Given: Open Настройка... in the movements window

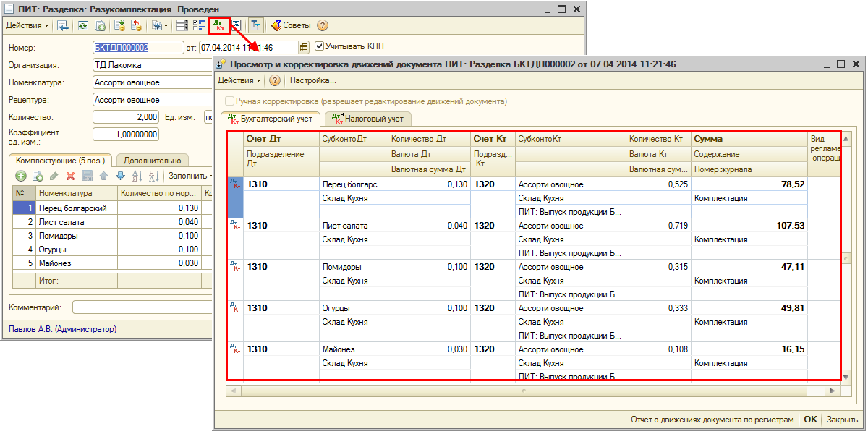Looking at the screenshot, I should (313, 80).
